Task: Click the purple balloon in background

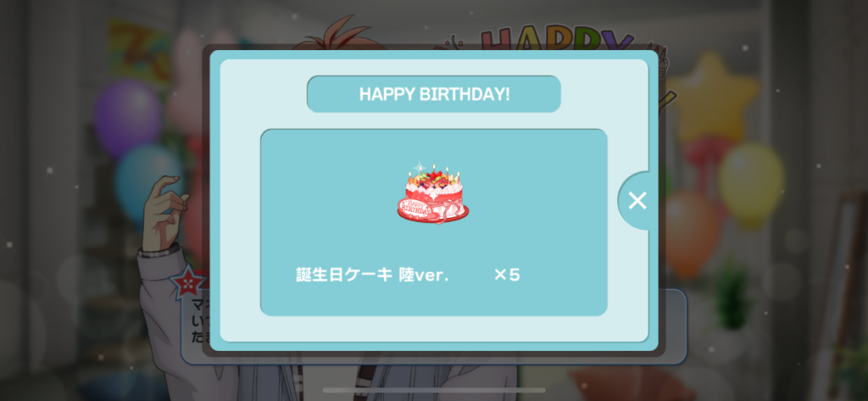Action: [x=127, y=118]
